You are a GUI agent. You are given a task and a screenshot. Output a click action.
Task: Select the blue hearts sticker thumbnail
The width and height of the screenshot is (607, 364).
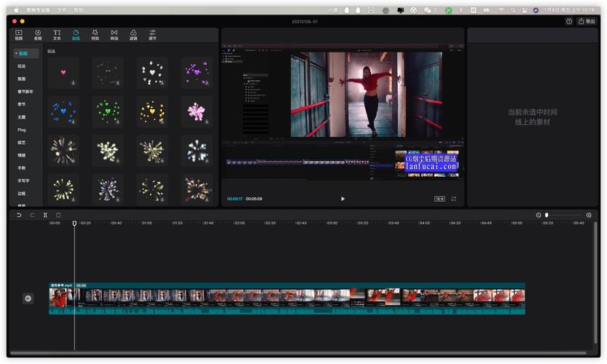63,111
